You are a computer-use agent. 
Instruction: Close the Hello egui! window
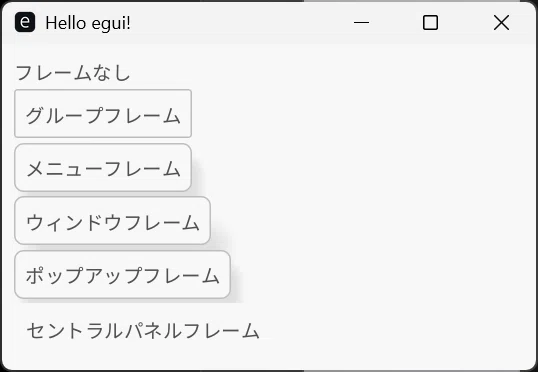pos(501,23)
